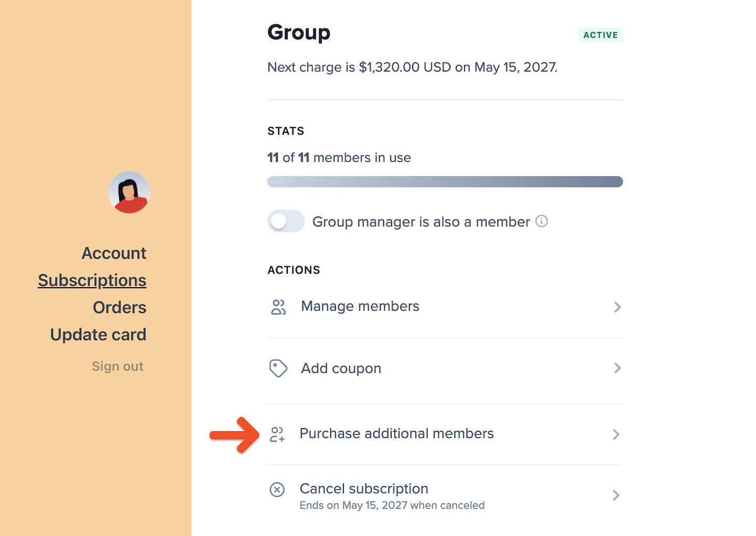Click the Cancel subscription circled X icon

tap(277, 490)
